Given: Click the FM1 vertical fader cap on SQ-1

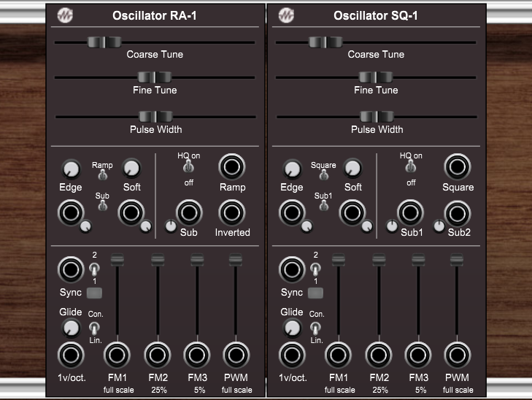Looking at the screenshot, I should coord(339,260).
